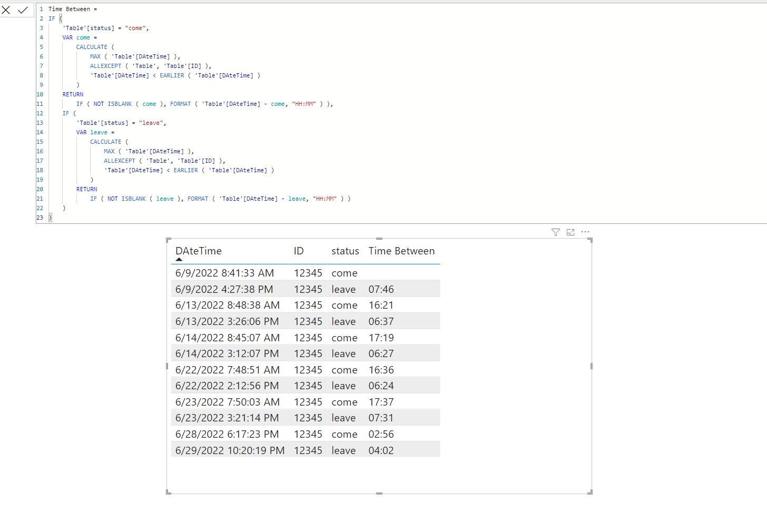Select the cell 6/14/2022 3:12:07 PM
The image size is (767, 532).
coord(227,353)
